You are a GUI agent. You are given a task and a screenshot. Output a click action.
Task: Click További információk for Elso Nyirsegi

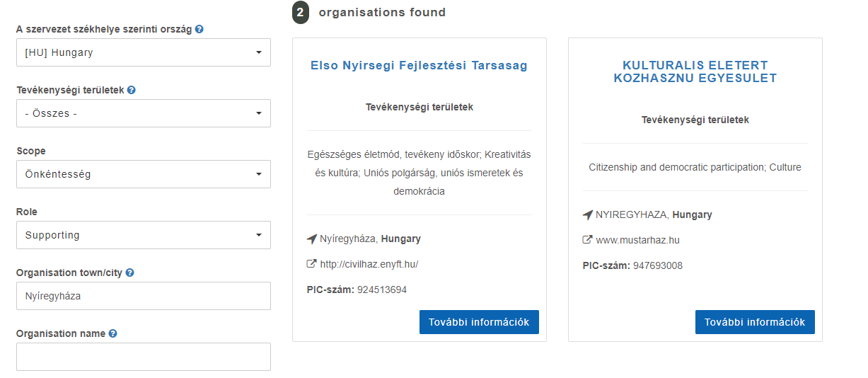tap(479, 322)
